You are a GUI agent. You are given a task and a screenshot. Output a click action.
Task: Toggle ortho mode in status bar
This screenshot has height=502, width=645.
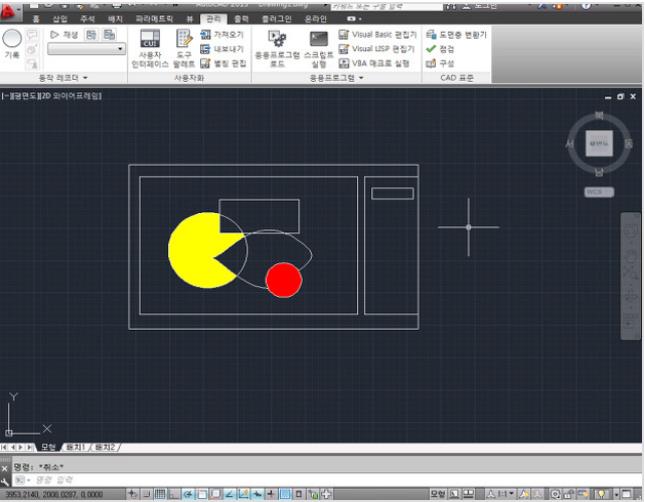coord(174,494)
